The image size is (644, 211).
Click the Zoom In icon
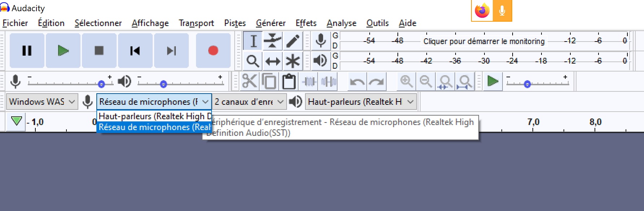coord(406,81)
